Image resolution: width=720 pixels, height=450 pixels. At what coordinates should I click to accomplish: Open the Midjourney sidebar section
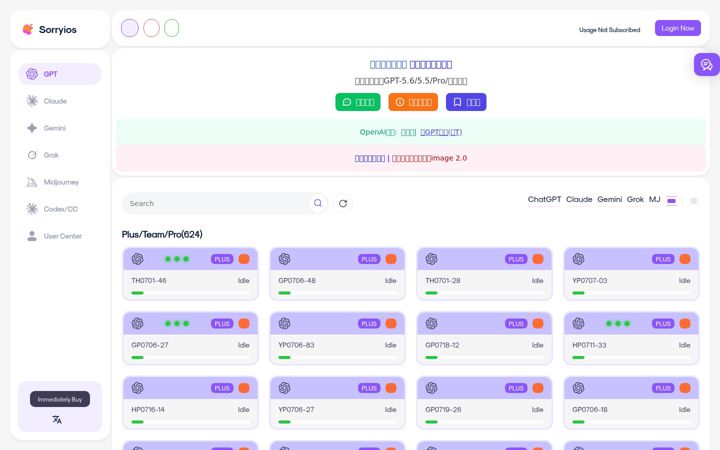[x=60, y=182]
